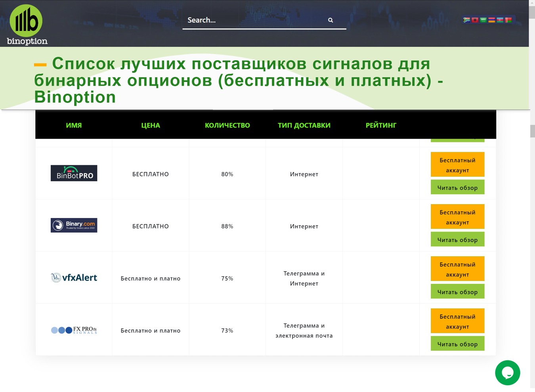
Task: Sort by КОЛИЧЕСТВО column header
Action: 227,125
